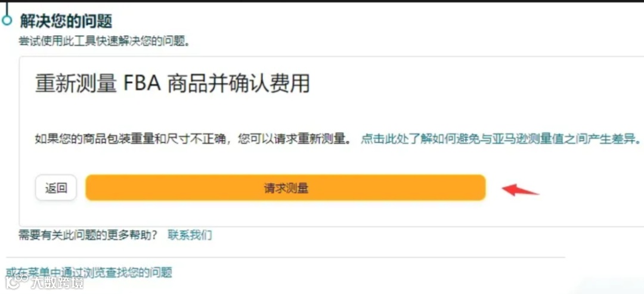The width and height of the screenshot is (644, 294).
Task: Click the 重新测量 FBA 商品并确认费用 title
Action: (x=172, y=84)
